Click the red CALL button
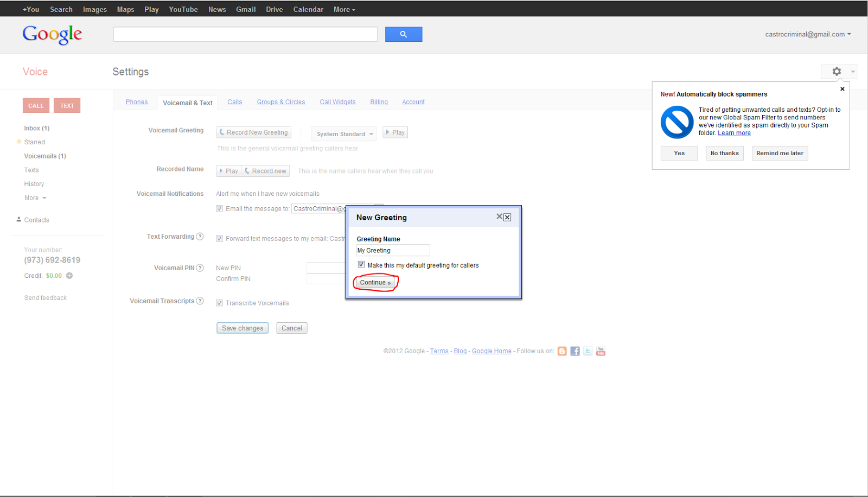 36,105
